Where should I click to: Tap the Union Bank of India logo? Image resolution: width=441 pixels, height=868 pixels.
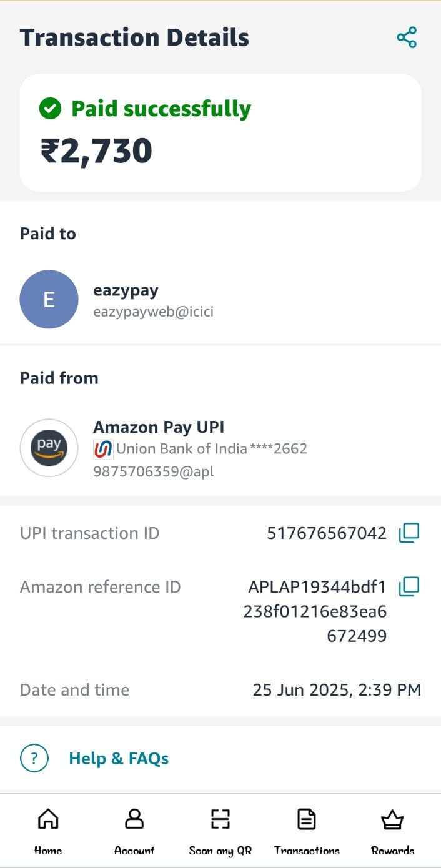coord(103,449)
